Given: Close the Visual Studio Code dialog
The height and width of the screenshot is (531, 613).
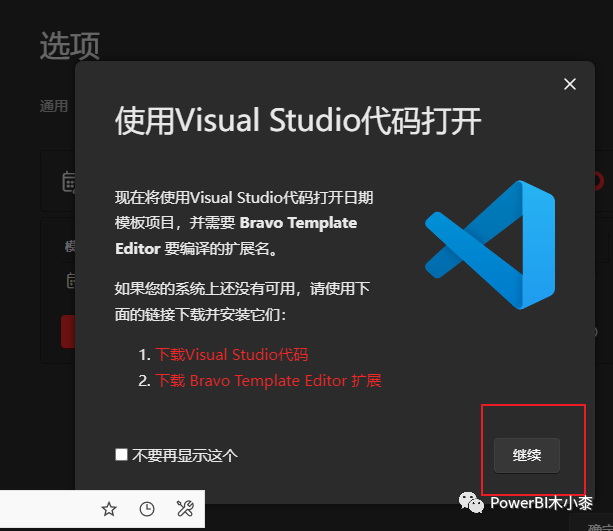Looking at the screenshot, I should point(570,84).
